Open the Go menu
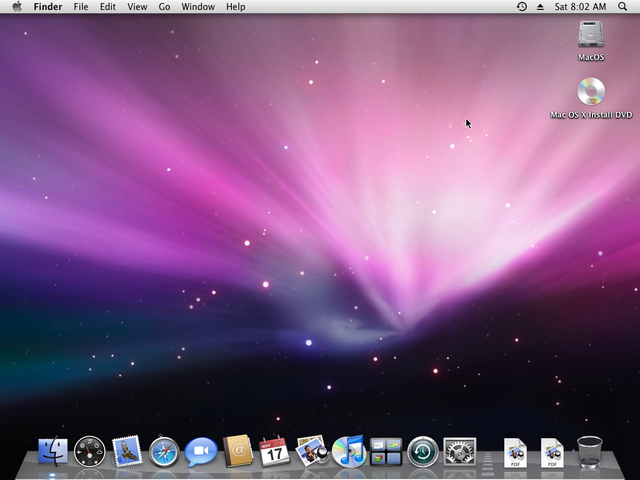This screenshot has width=640, height=480. click(164, 7)
